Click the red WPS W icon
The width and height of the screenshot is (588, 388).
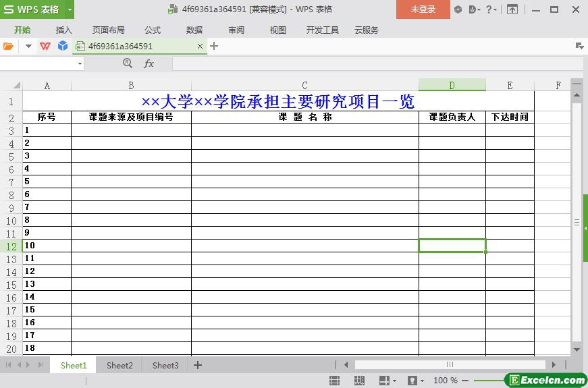pyautogui.click(x=45, y=46)
